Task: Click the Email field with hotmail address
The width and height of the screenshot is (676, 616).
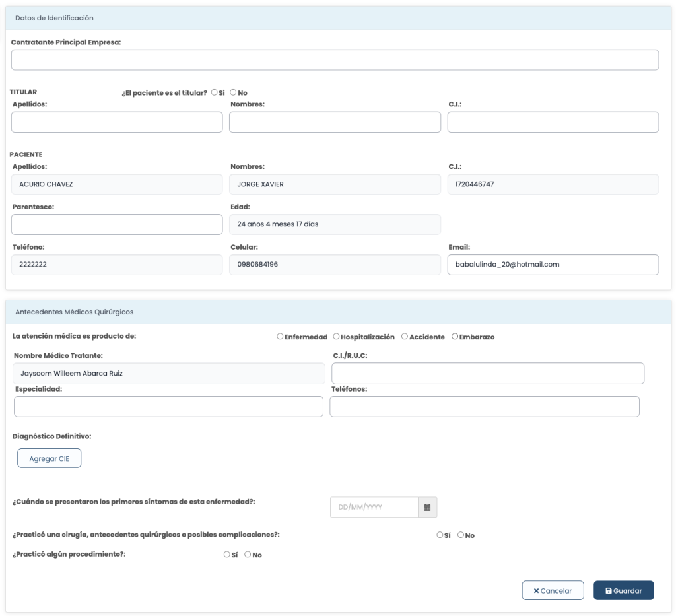Action: (553, 265)
